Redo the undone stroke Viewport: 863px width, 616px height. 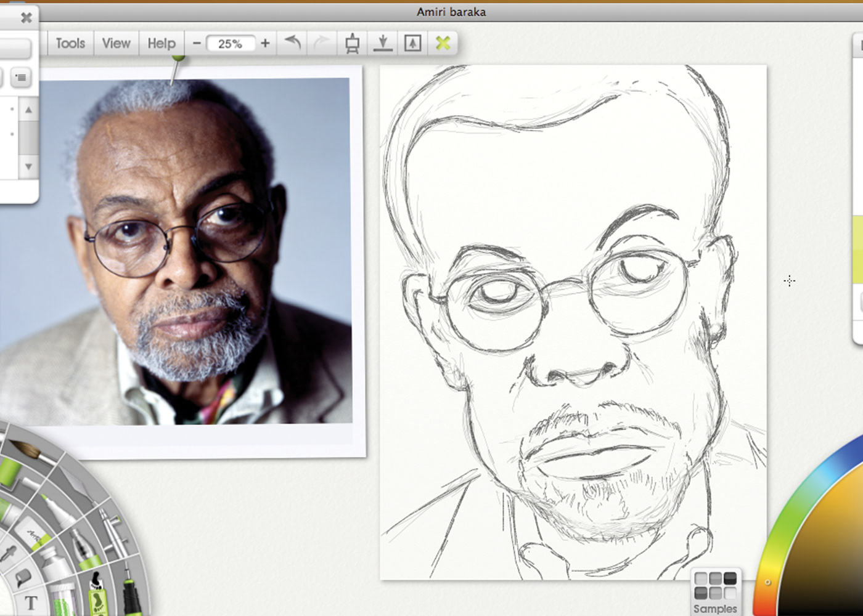[x=322, y=43]
